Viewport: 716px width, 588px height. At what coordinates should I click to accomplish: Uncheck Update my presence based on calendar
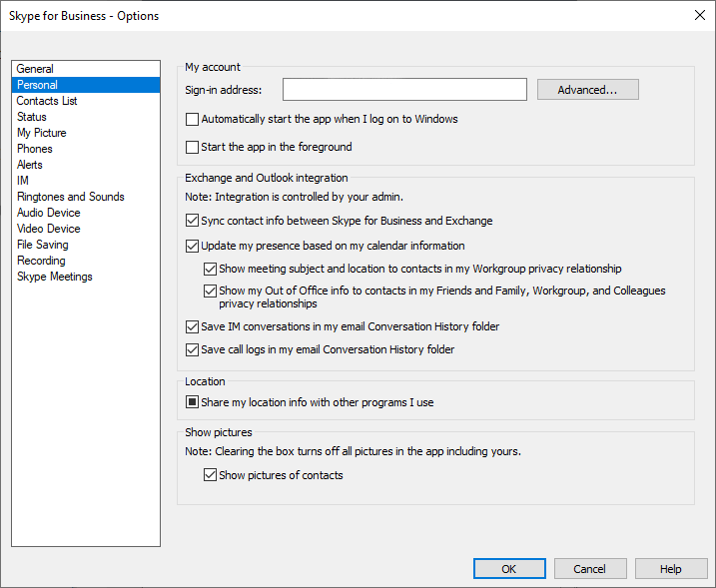(193, 246)
